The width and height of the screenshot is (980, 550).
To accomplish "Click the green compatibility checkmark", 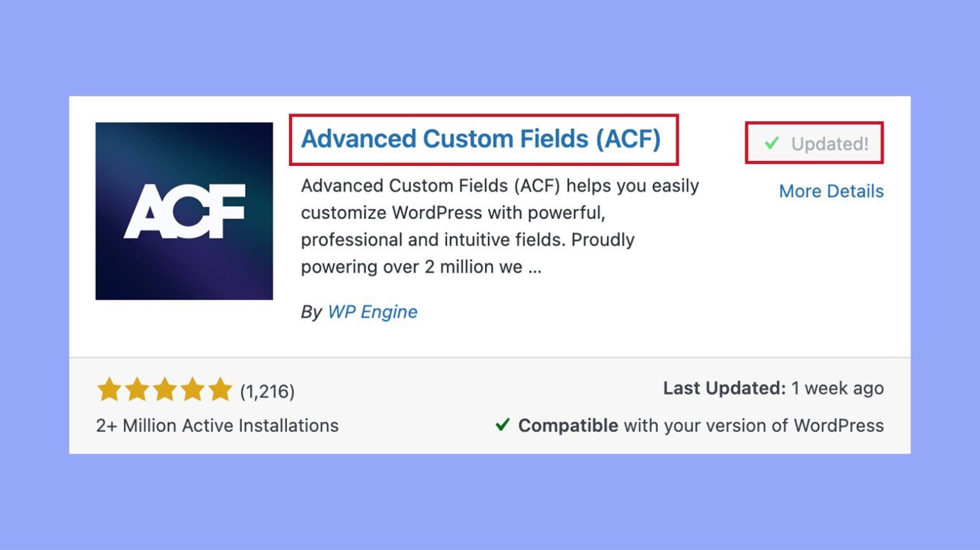I will click(503, 424).
